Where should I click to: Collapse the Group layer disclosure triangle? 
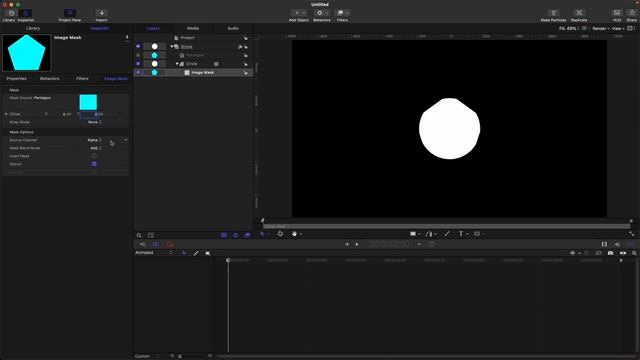[x=172, y=47]
